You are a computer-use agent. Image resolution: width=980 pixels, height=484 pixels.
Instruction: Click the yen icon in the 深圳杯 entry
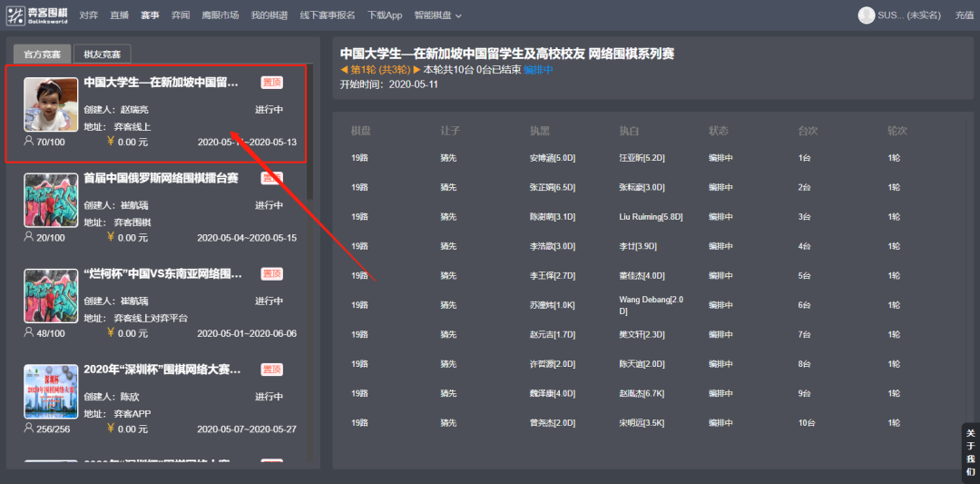111,429
